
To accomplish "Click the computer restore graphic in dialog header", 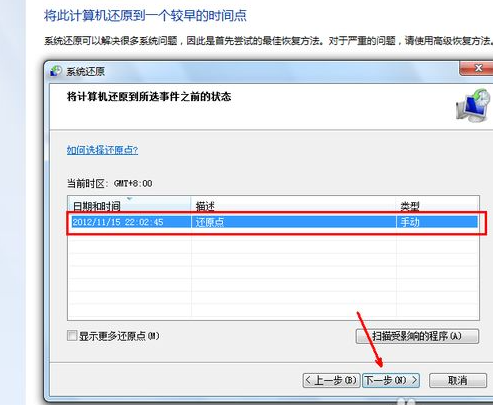I will pos(474,105).
